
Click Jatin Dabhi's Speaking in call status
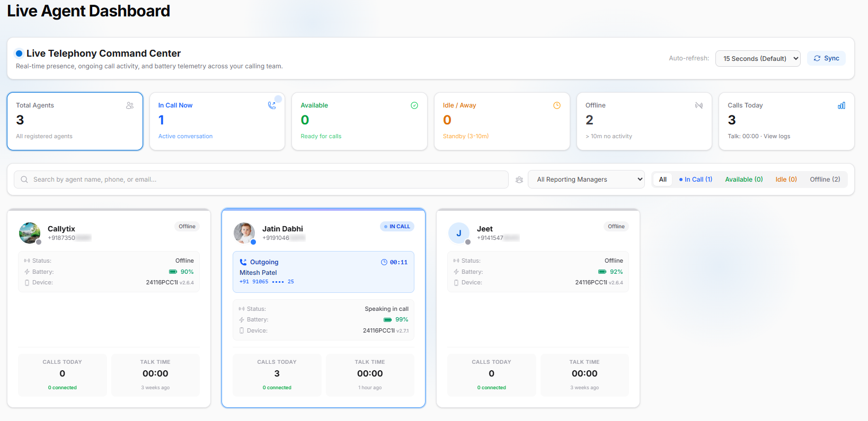(x=386, y=309)
